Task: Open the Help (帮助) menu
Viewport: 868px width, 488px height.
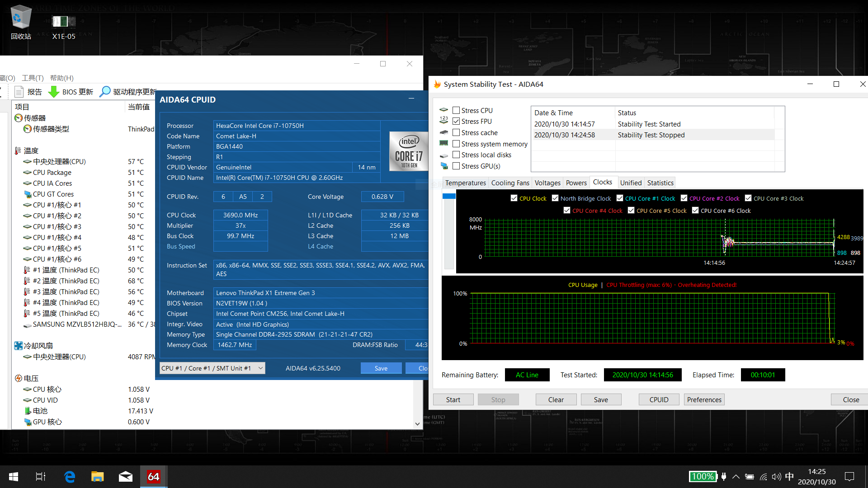Action: [x=61, y=78]
